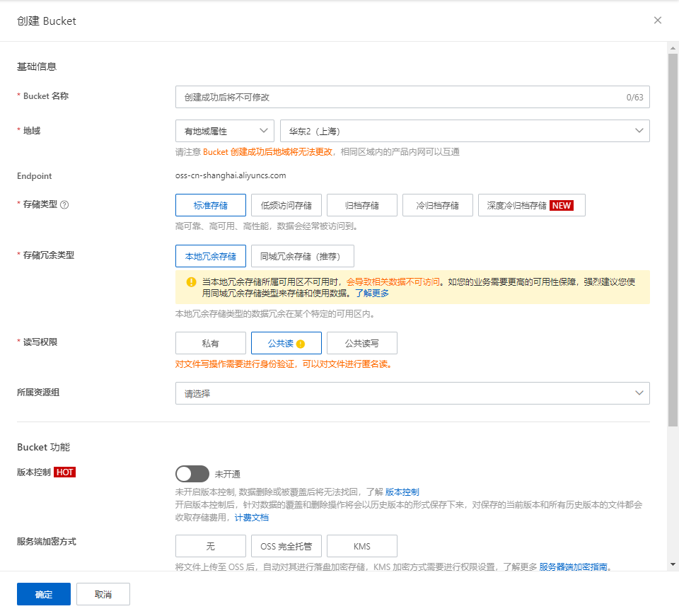Toggle the 版本控制 switch on
Screen dimensions: 679x616
click(192, 474)
